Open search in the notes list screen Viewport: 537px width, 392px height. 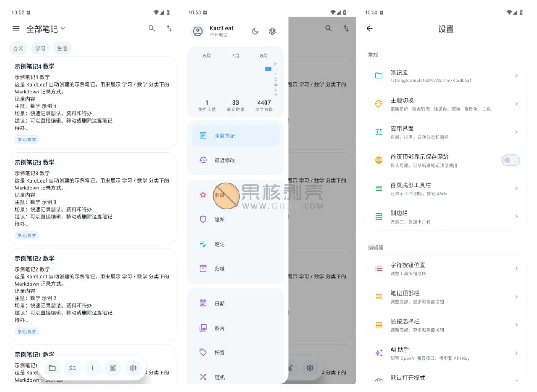tap(152, 28)
